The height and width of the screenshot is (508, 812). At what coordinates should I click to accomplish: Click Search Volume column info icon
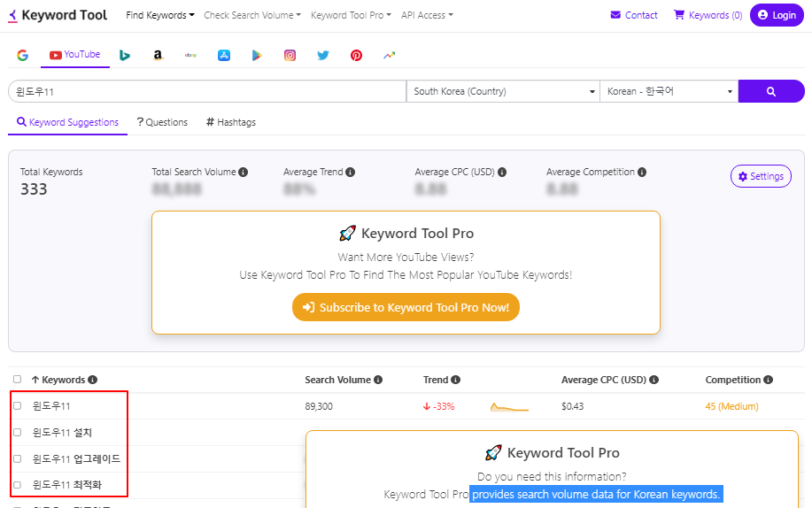378,380
